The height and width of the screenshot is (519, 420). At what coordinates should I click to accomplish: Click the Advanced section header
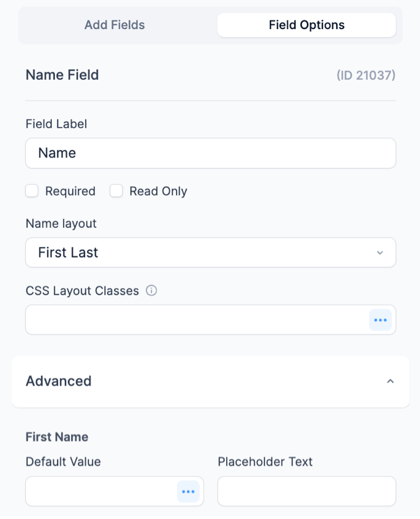click(211, 381)
